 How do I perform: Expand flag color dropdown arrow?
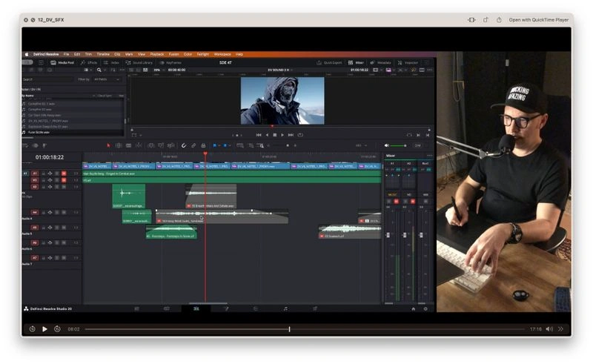click(219, 145)
